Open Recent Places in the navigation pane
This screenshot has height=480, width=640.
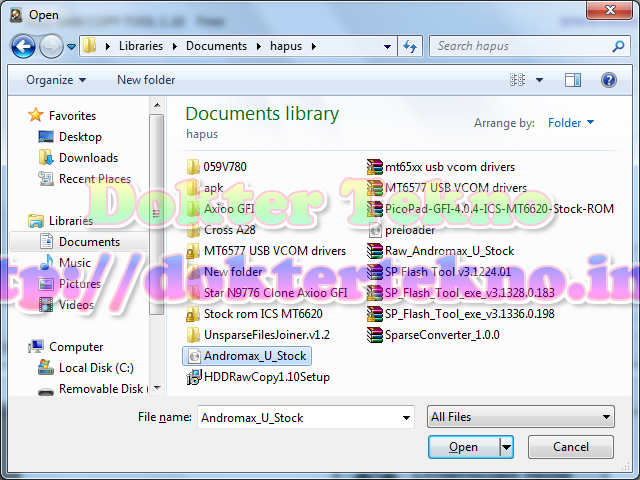tap(85, 179)
